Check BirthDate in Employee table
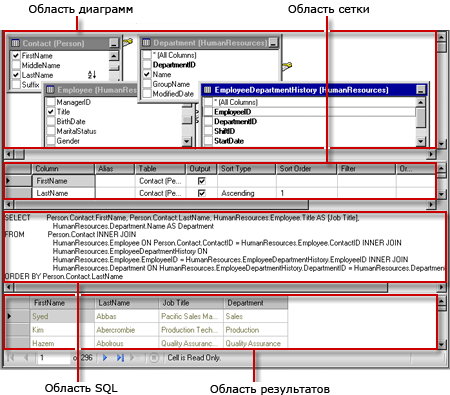Screen dimensions: 450x395 [x=50, y=121]
